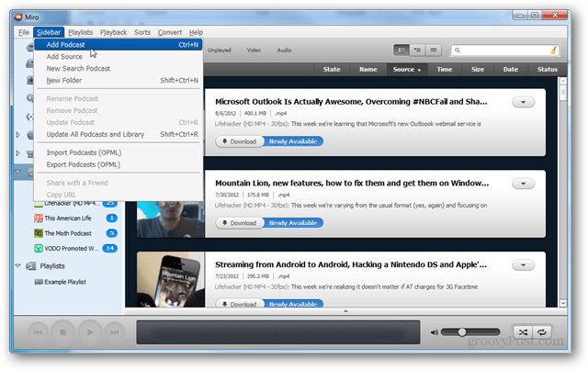The height and width of the screenshot is (370, 588).
Task: Click the Play button
Action: pos(90,332)
